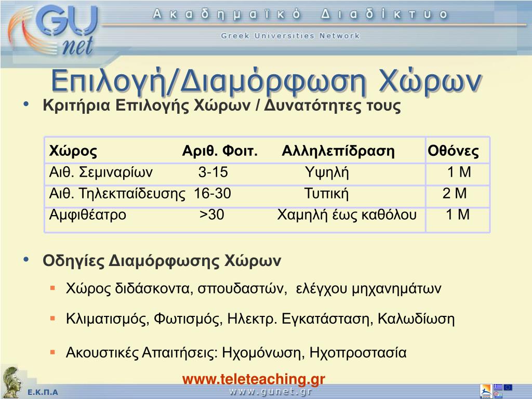The width and height of the screenshot is (532, 399).
Task: Click the 'Χώρος' column header
Action: (73, 151)
